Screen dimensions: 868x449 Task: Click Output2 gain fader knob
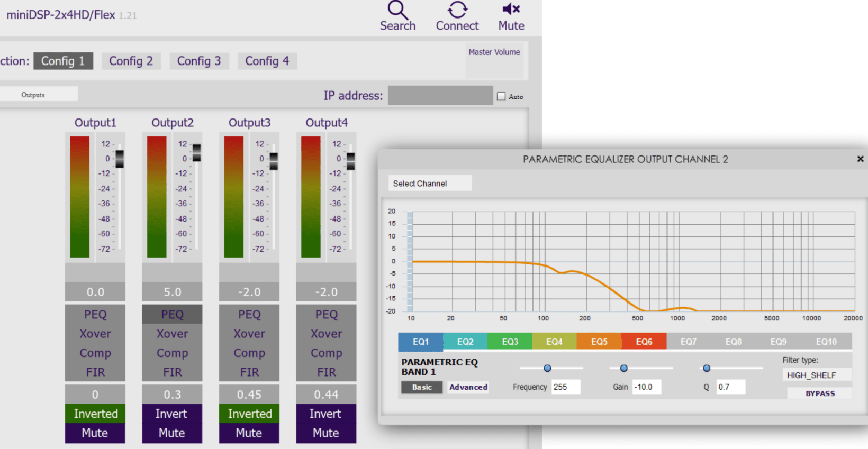[196, 153]
